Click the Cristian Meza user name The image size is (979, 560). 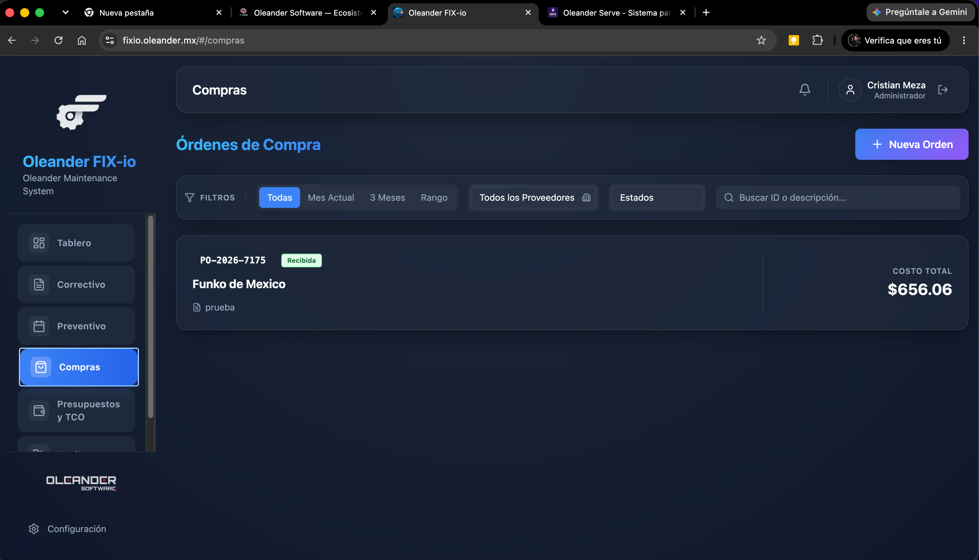point(896,85)
